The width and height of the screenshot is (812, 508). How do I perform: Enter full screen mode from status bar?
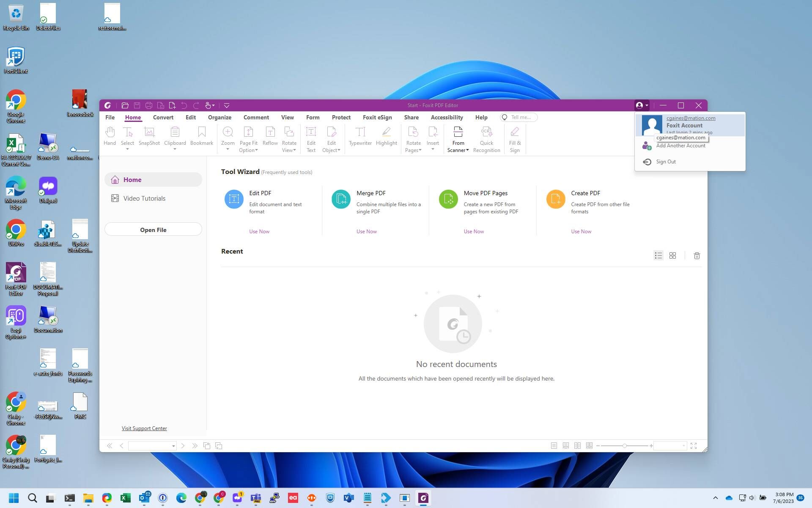point(694,446)
